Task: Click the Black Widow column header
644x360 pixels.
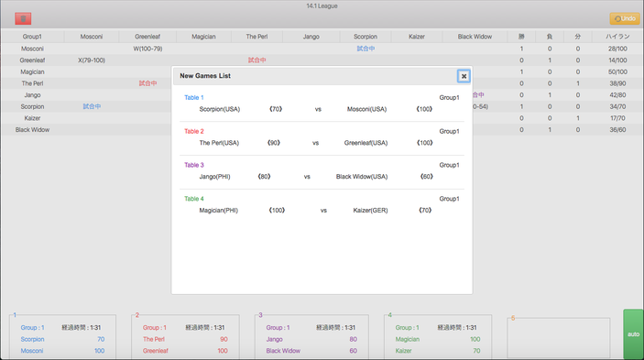Action: 475,37
